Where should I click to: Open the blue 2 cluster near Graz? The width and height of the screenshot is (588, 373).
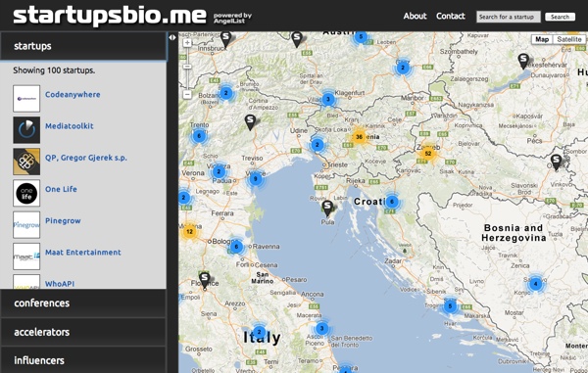coord(403,68)
